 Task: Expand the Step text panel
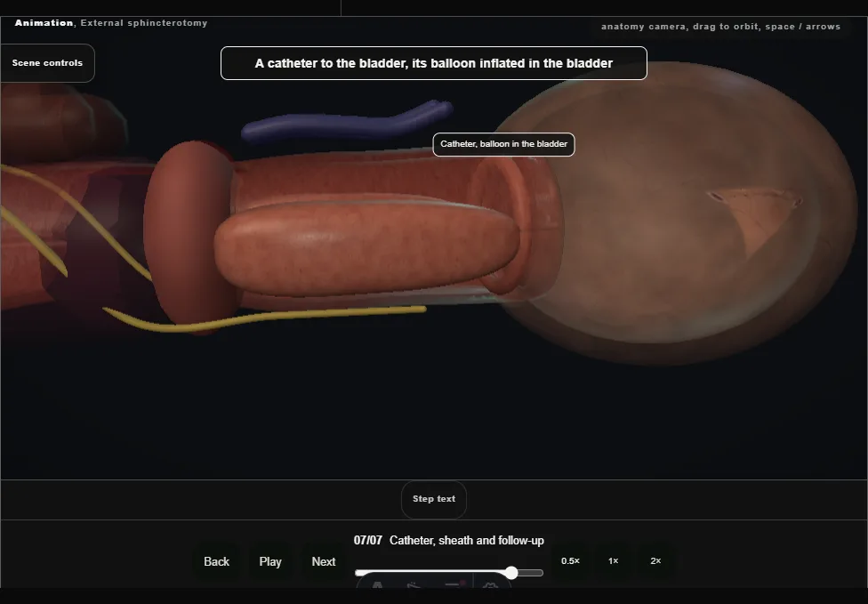point(434,499)
